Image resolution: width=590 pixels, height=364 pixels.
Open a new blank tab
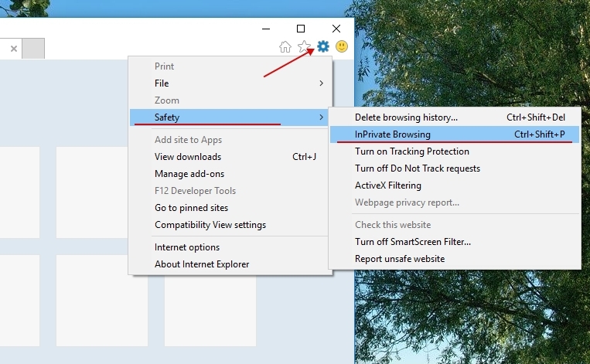(33, 49)
